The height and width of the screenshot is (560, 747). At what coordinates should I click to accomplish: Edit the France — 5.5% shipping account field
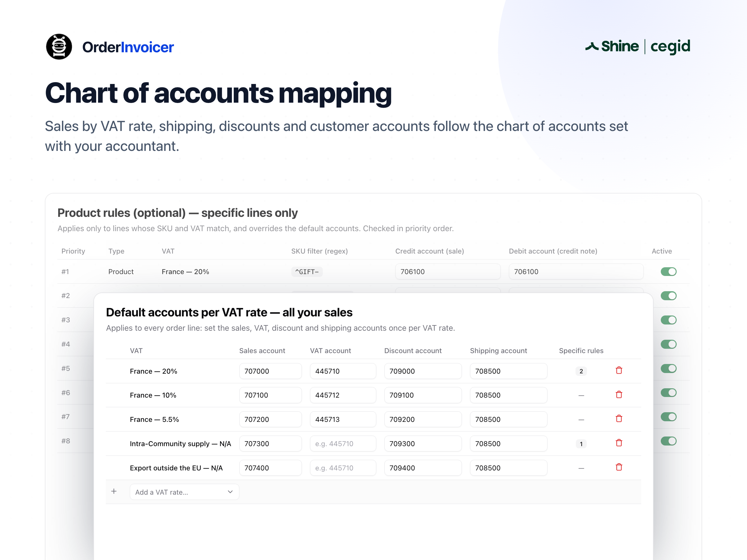[509, 420]
